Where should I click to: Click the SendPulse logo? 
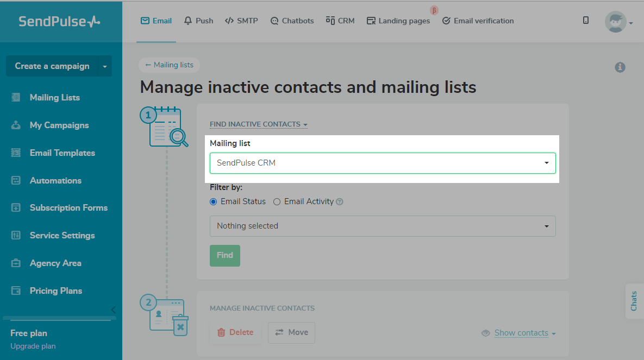click(59, 21)
